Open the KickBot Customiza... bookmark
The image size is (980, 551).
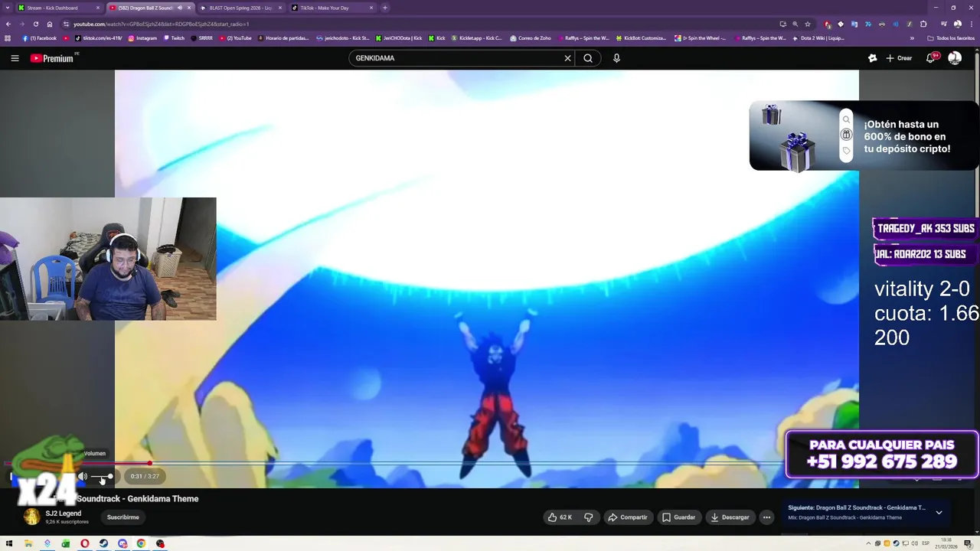tap(641, 37)
